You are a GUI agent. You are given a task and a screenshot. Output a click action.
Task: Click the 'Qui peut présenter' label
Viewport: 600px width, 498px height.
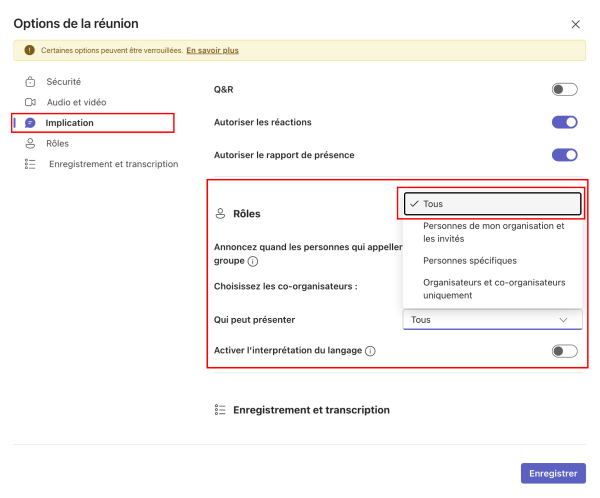254,320
